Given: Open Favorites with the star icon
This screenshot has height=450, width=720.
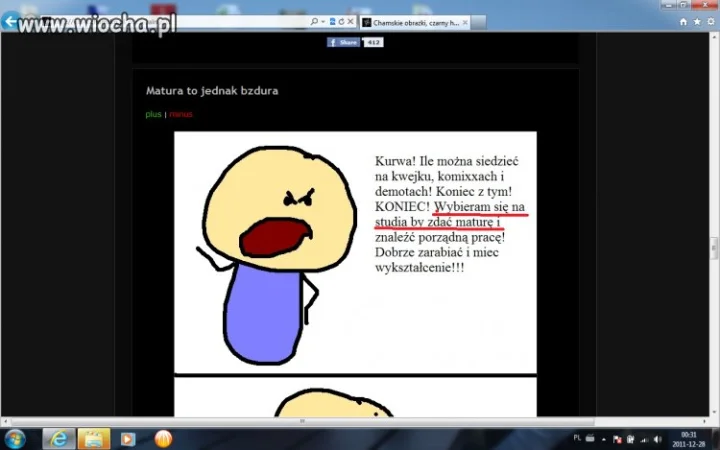Looking at the screenshot, I should tap(697, 22).
